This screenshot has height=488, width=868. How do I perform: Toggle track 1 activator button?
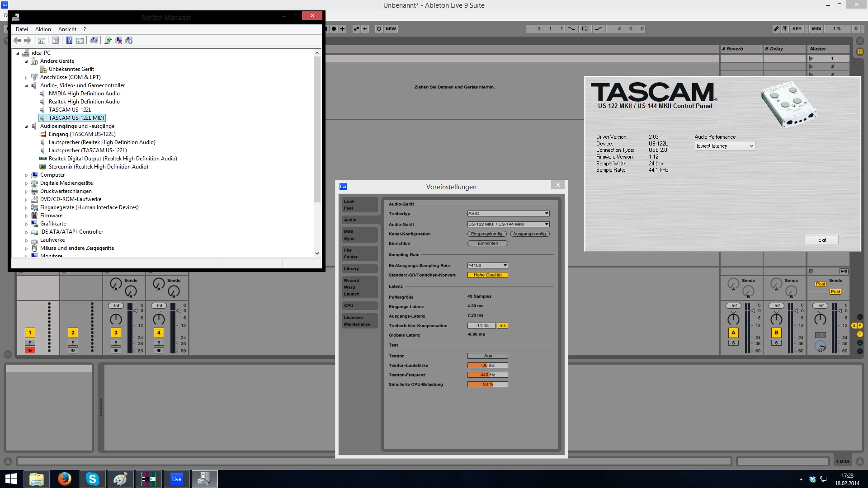click(x=30, y=333)
